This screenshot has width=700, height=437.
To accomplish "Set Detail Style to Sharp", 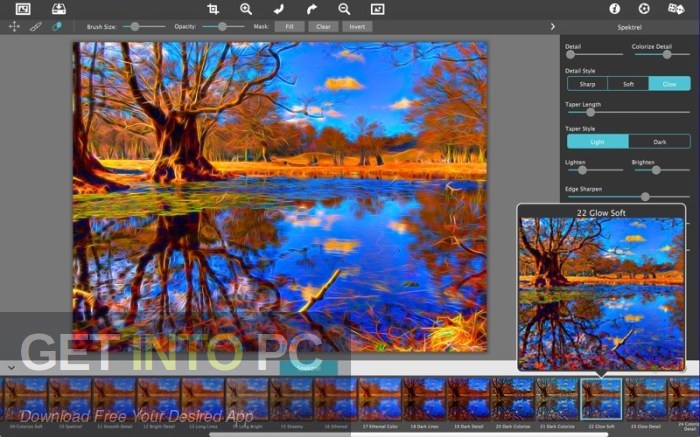I will [587, 84].
